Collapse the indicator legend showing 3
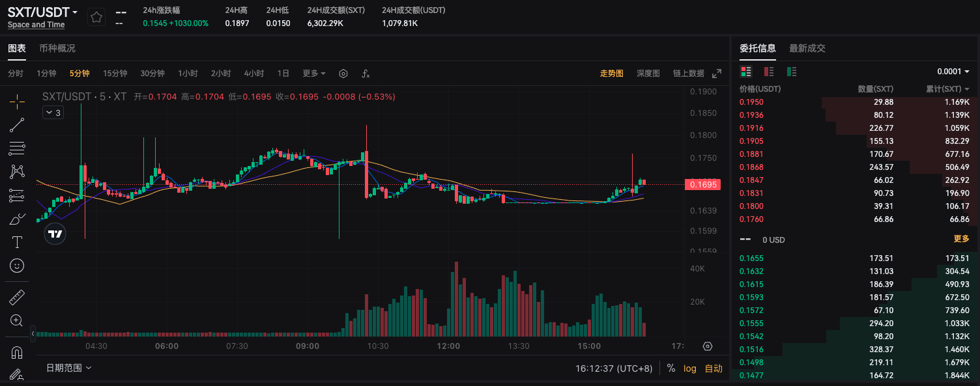 [x=52, y=113]
